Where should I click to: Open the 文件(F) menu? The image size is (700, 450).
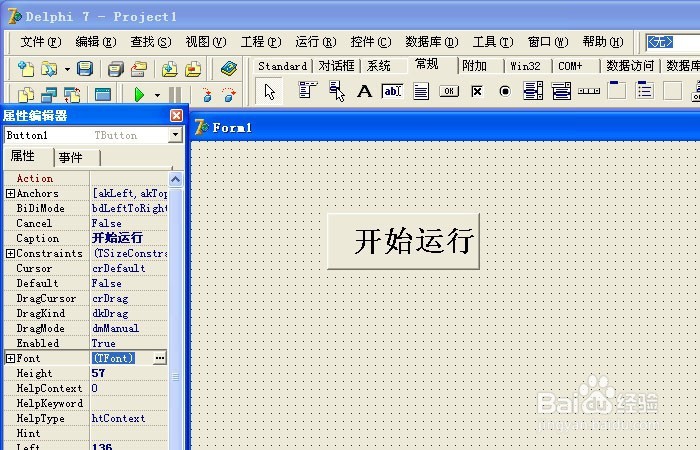tap(41, 42)
